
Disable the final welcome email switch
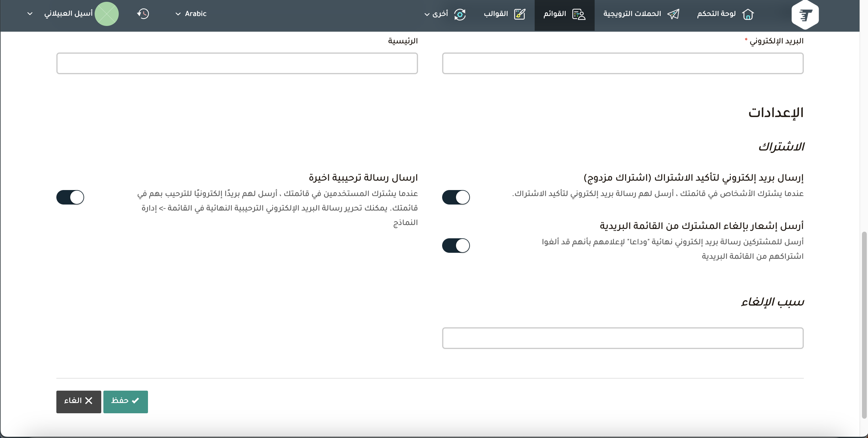click(70, 197)
